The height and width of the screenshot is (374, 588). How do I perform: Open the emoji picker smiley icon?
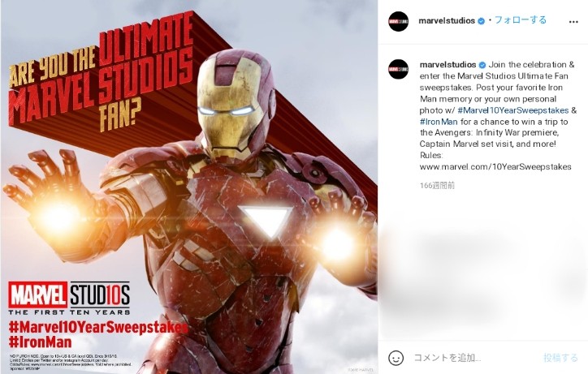tap(396, 358)
